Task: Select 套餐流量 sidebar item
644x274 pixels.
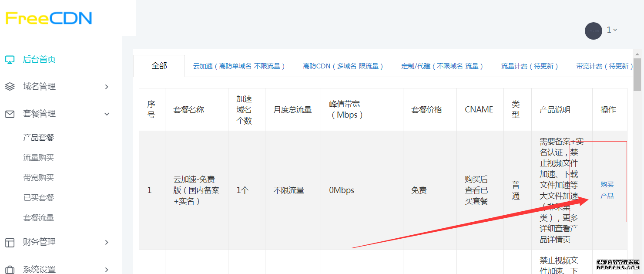Action: [x=38, y=218]
